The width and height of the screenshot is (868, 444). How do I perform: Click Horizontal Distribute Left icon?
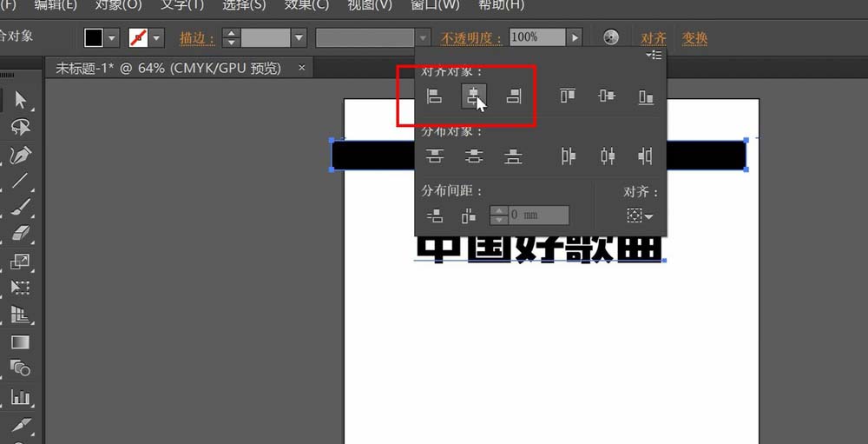click(568, 157)
